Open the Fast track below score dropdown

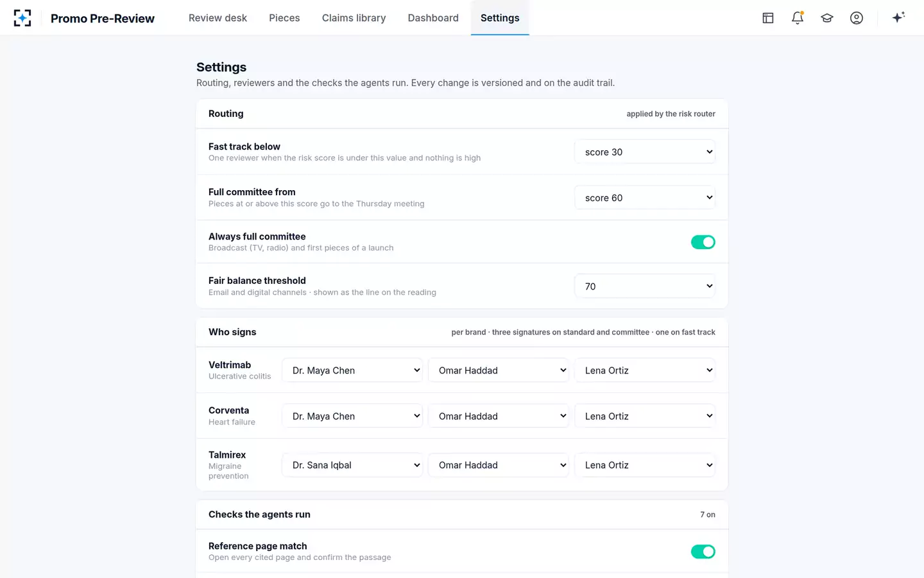coord(645,152)
